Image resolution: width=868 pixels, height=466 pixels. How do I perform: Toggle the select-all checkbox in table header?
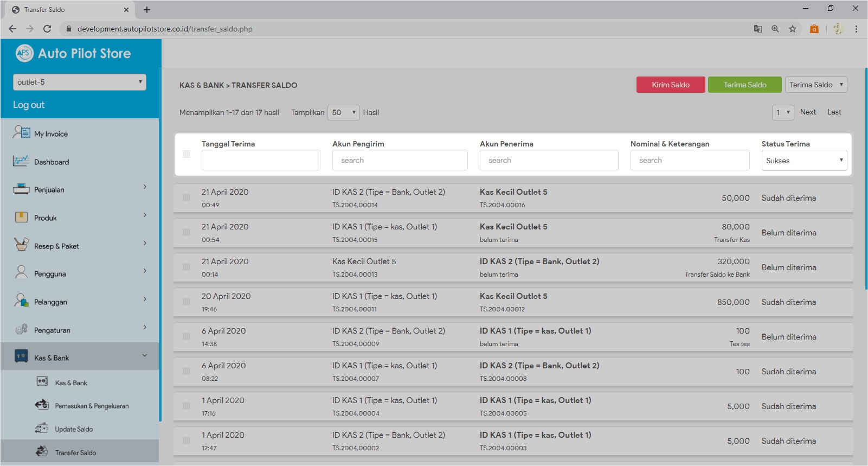pos(187,154)
